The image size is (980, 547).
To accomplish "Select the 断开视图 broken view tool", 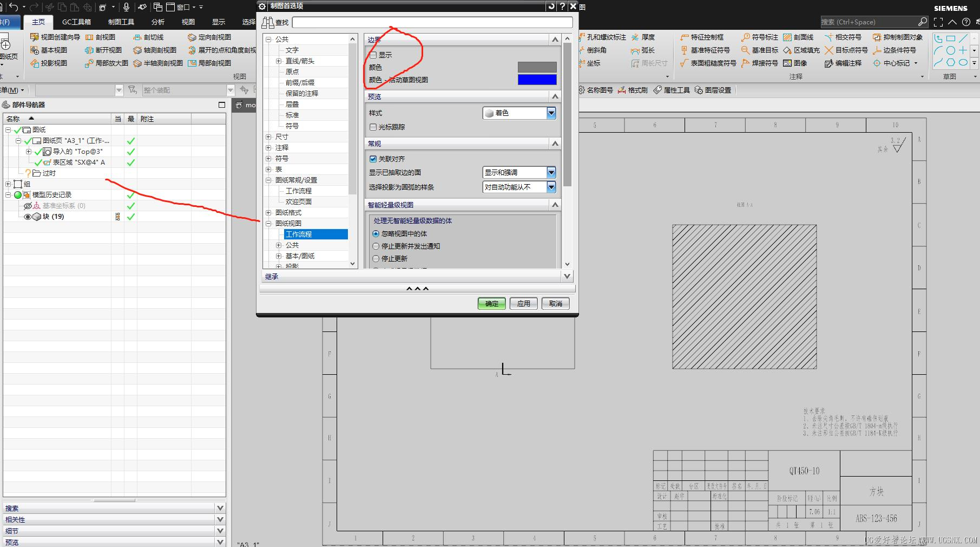I will tap(103, 50).
